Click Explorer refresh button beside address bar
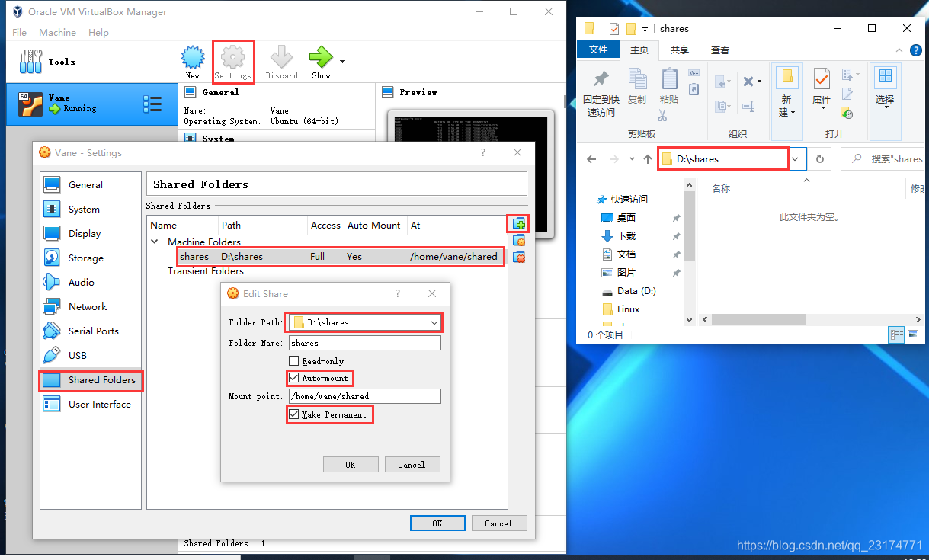The image size is (929, 560). pos(820,159)
